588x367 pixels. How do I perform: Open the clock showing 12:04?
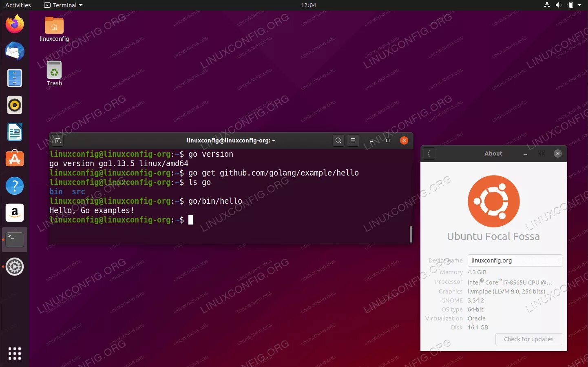309,5
